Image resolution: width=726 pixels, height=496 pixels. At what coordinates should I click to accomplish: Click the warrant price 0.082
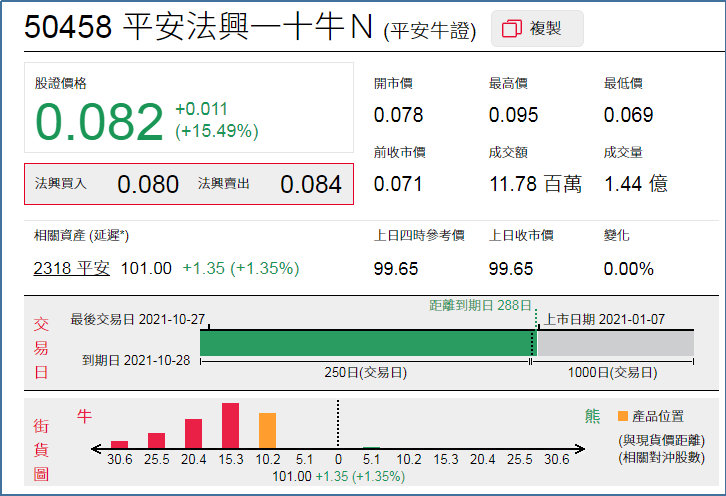coord(99,122)
